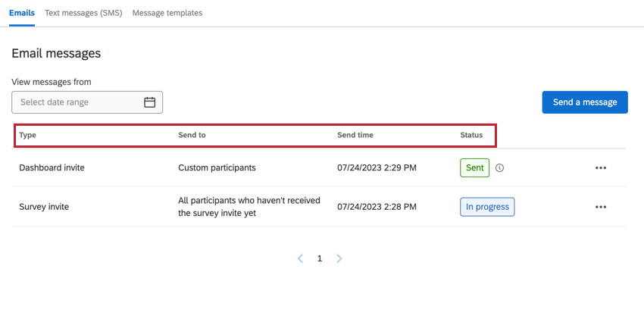
Task: Click the Send to column header
Action: click(192, 136)
